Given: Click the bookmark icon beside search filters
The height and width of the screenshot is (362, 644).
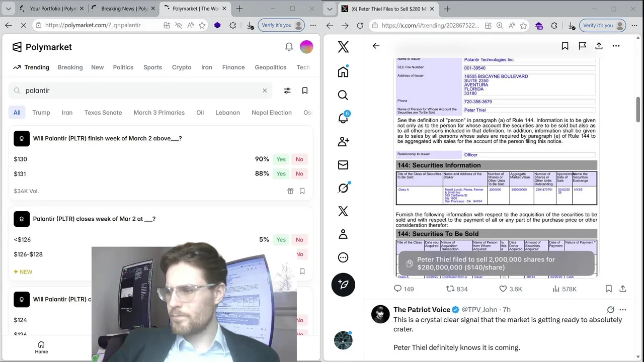Looking at the screenshot, I should point(305,90).
